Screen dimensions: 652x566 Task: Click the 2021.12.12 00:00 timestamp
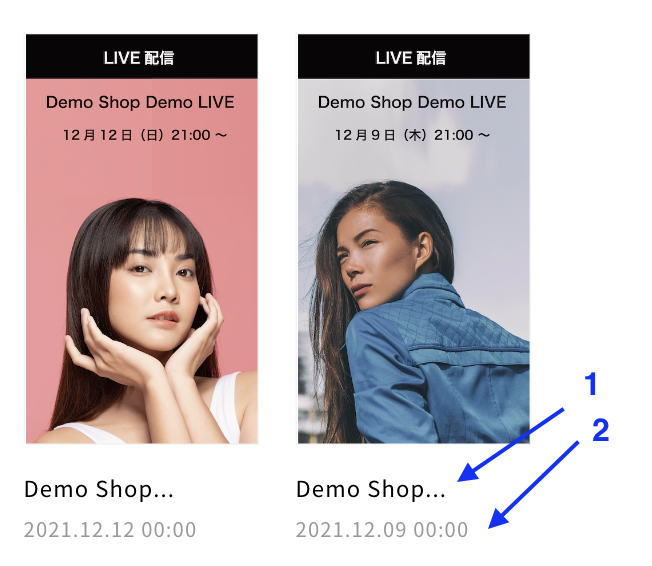(x=110, y=530)
